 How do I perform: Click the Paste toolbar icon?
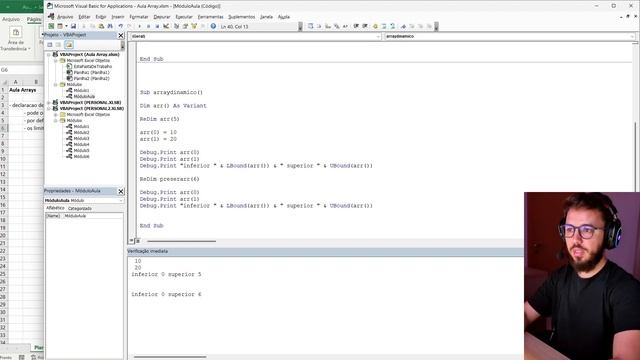tap(101, 26)
